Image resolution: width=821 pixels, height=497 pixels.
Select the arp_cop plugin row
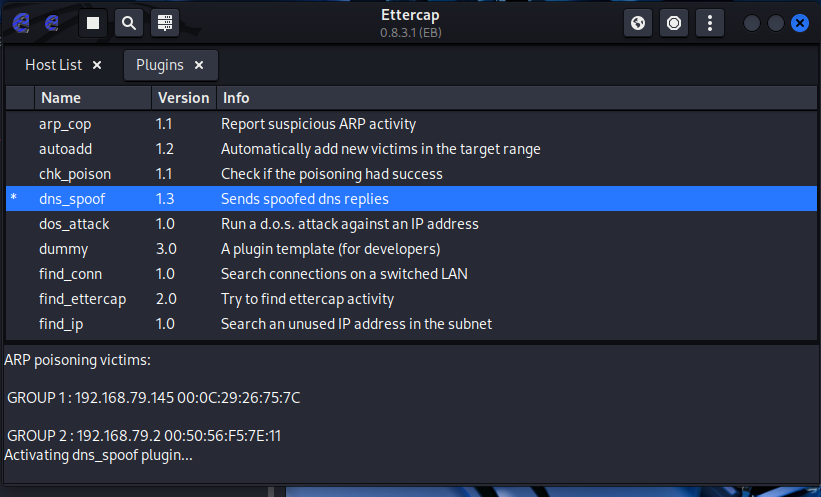coord(65,124)
